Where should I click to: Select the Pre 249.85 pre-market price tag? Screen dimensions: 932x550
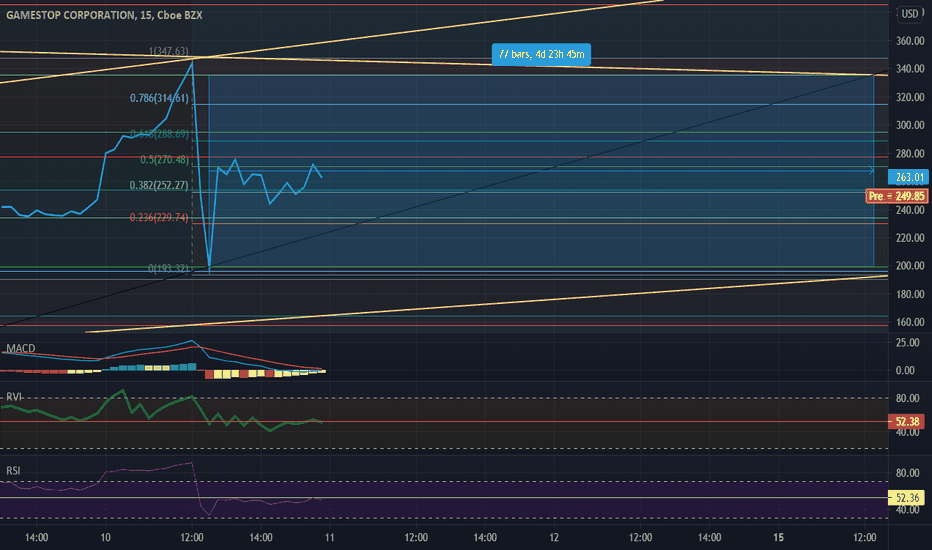897,196
